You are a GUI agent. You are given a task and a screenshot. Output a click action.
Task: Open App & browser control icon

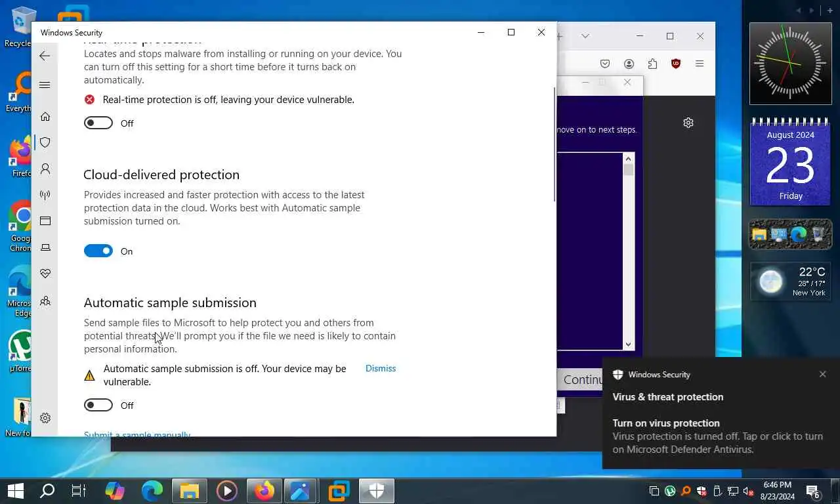[x=45, y=221]
